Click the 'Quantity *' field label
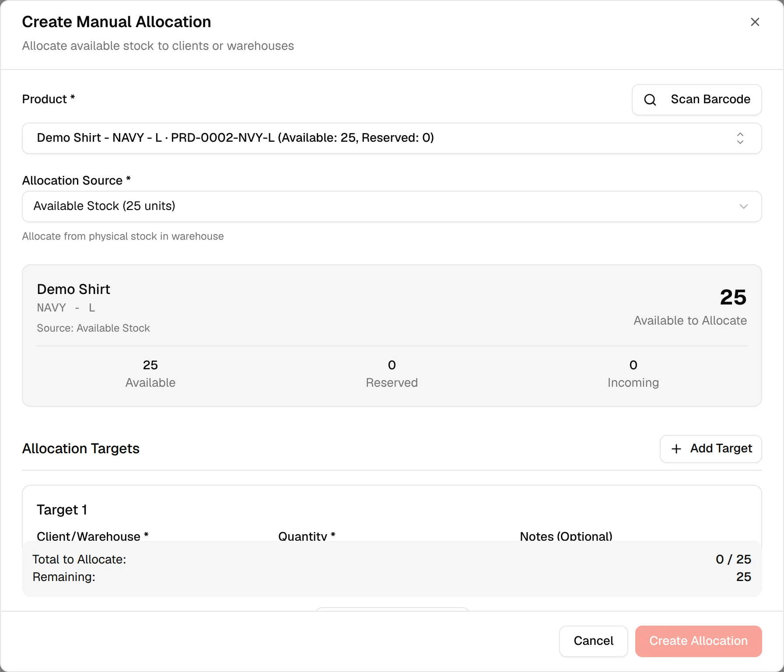This screenshot has height=672, width=784. click(307, 536)
